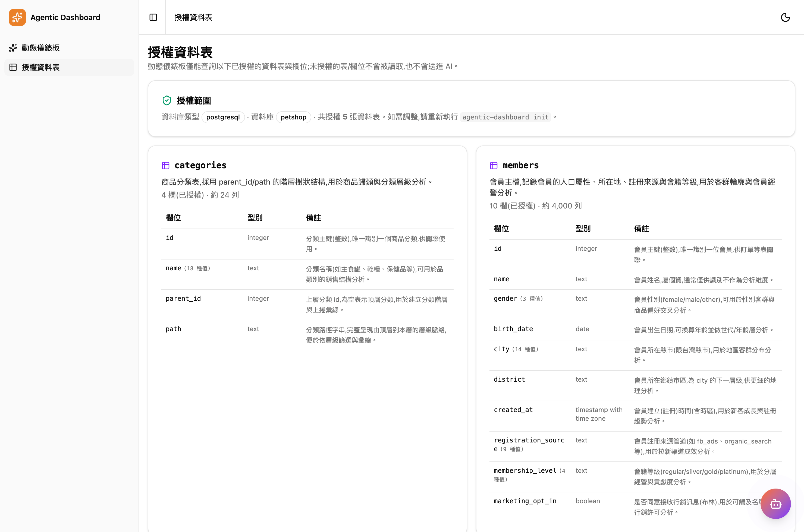The width and height of the screenshot is (804, 532).
Task: Click the Agentic Dashboard logo icon
Action: click(x=17, y=17)
